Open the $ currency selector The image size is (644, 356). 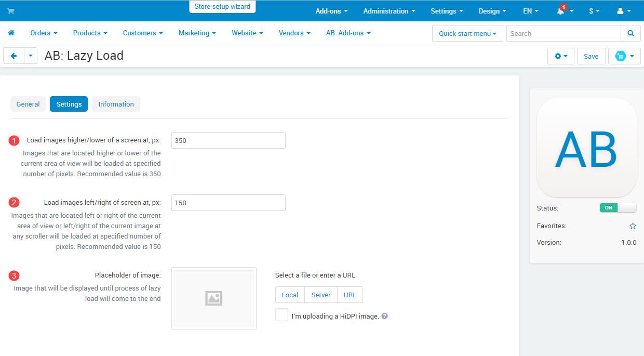pyautogui.click(x=594, y=11)
